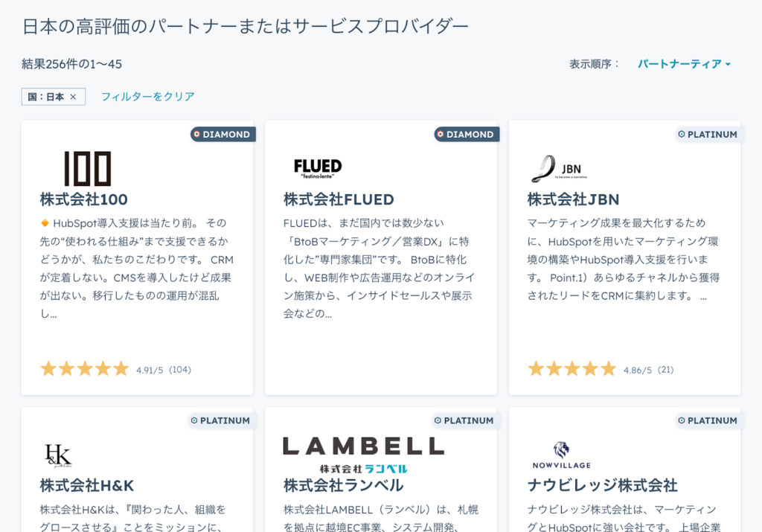Click the H&K company logo
762x532 pixels.
tap(57, 455)
